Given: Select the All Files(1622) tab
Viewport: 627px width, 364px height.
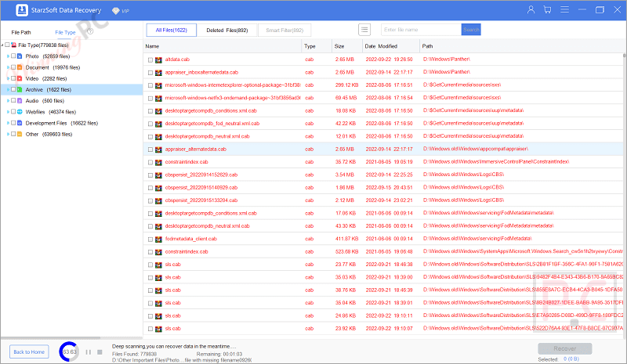Looking at the screenshot, I should coord(172,30).
